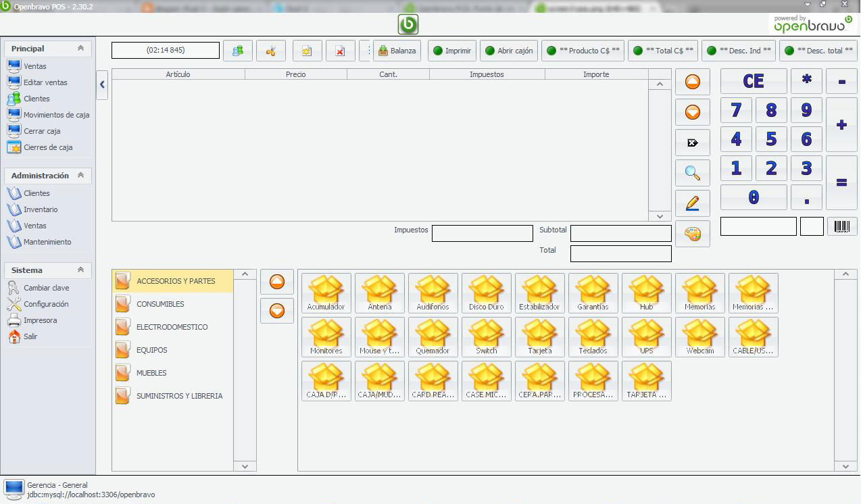The image size is (861, 504).
Task: Select the pencil edit line icon
Action: [x=692, y=203]
